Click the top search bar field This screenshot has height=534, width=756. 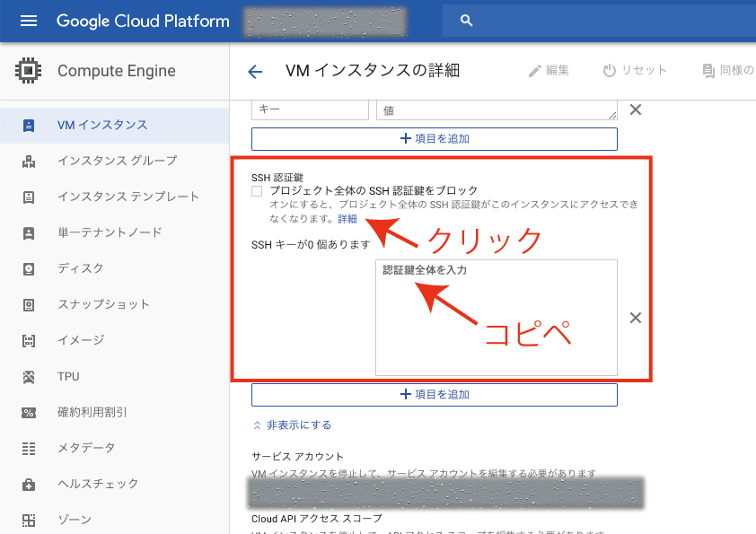coord(599,21)
